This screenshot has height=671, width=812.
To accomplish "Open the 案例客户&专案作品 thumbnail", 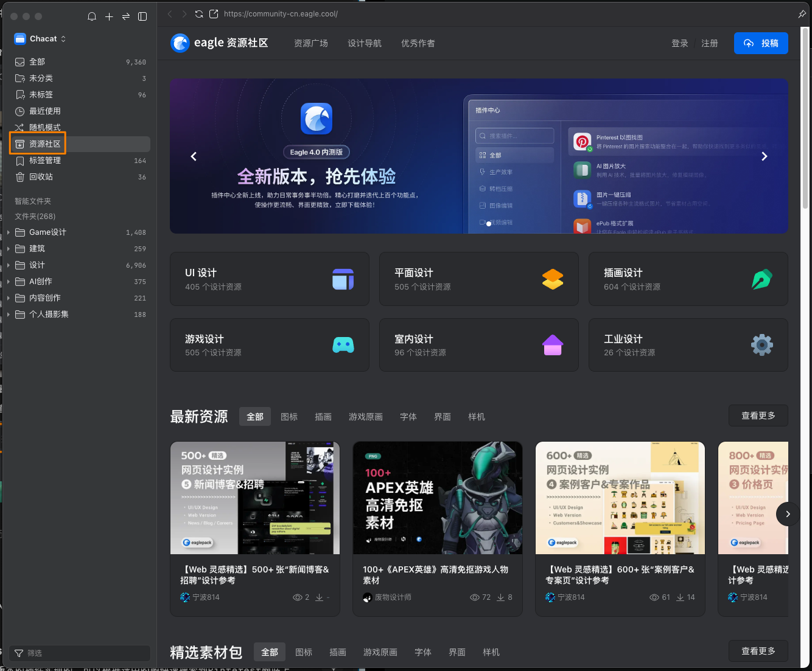I will (620, 498).
